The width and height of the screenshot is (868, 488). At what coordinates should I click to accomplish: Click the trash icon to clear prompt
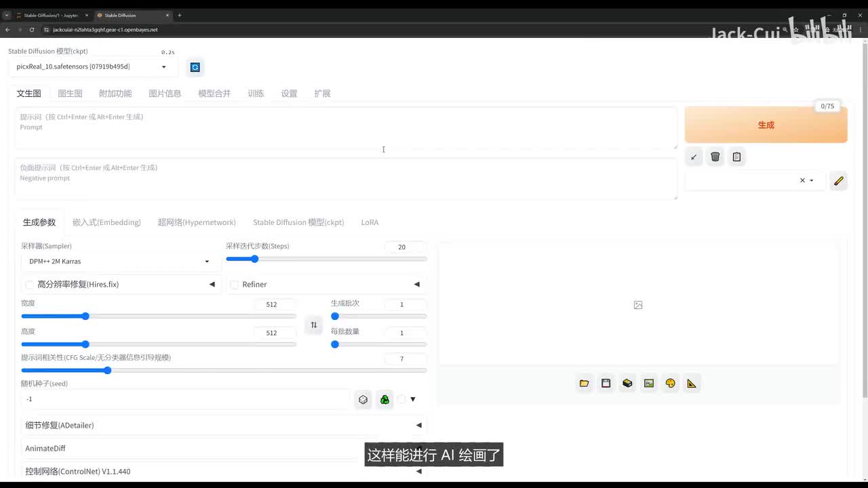click(x=715, y=157)
